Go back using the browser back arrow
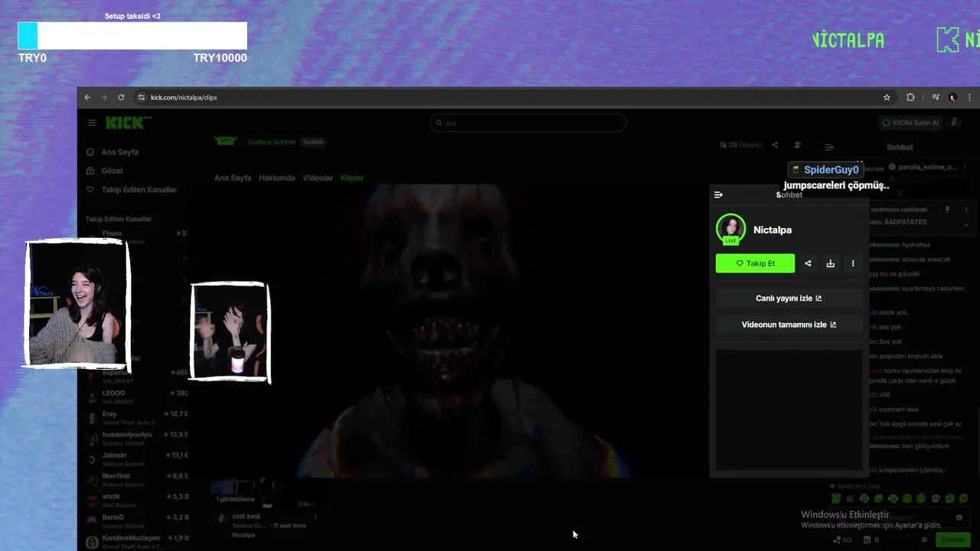 (x=87, y=97)
